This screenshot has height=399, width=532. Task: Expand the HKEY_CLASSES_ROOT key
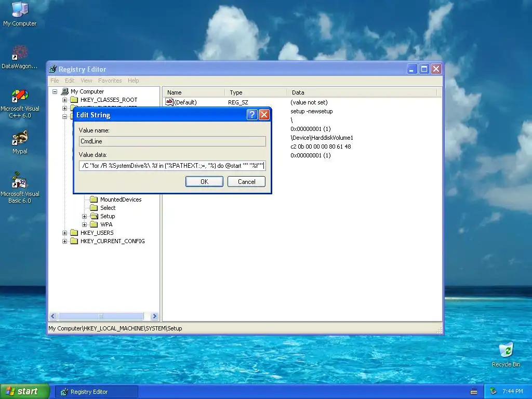[64, 100]
